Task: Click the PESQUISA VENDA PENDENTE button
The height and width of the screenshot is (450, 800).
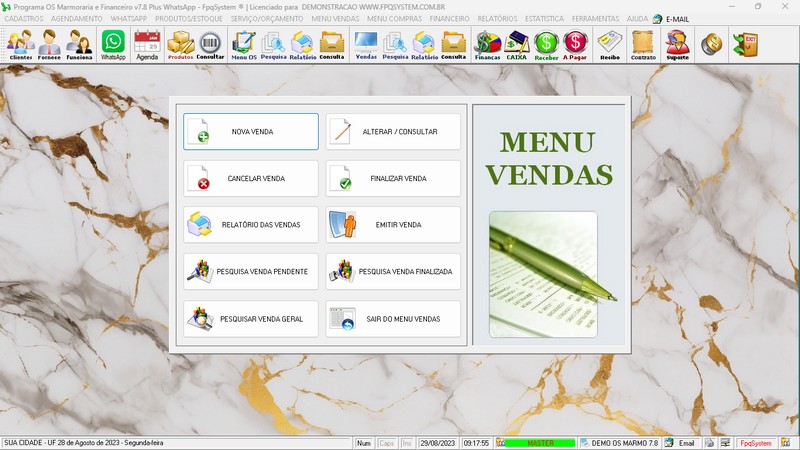Action: tap(251, 271)
